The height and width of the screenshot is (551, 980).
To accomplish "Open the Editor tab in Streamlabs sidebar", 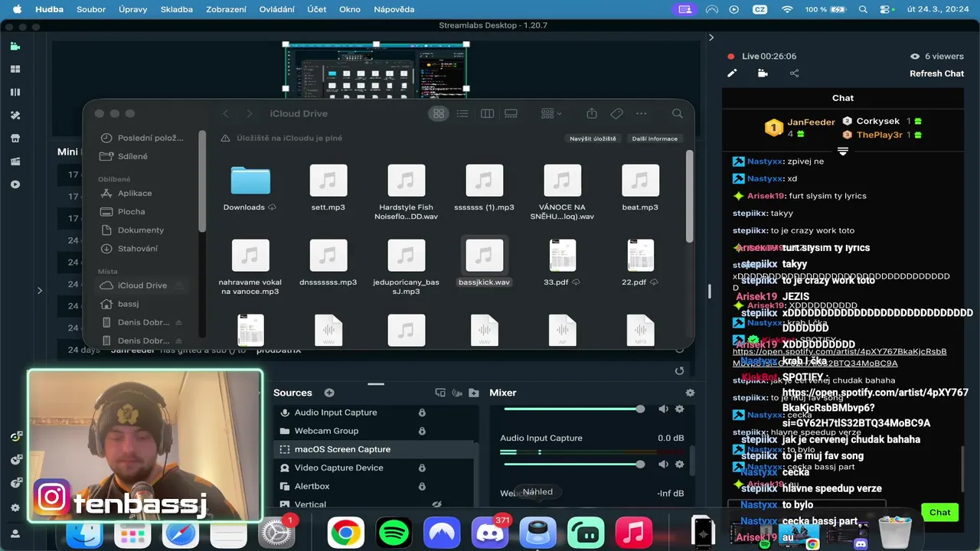I will coord(15,46).
